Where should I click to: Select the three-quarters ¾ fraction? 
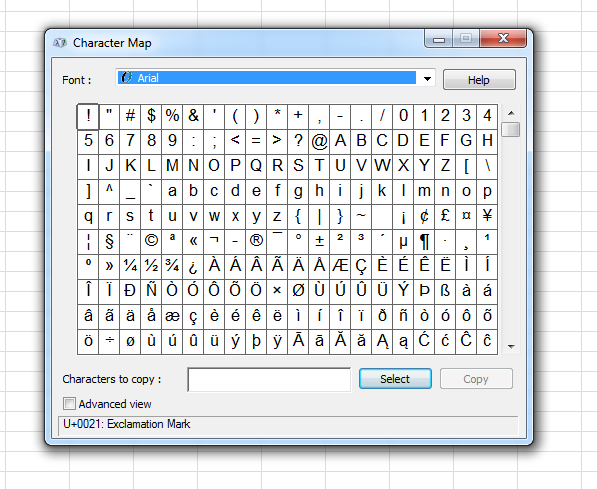click(x=172, y=266)
